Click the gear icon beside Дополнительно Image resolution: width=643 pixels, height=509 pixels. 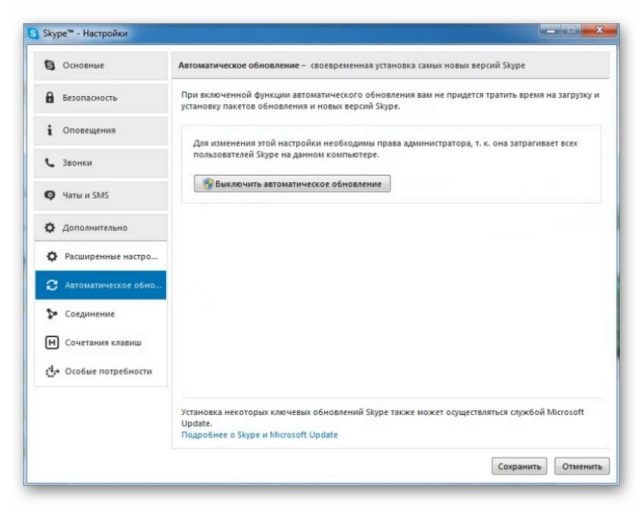[50, 227]
